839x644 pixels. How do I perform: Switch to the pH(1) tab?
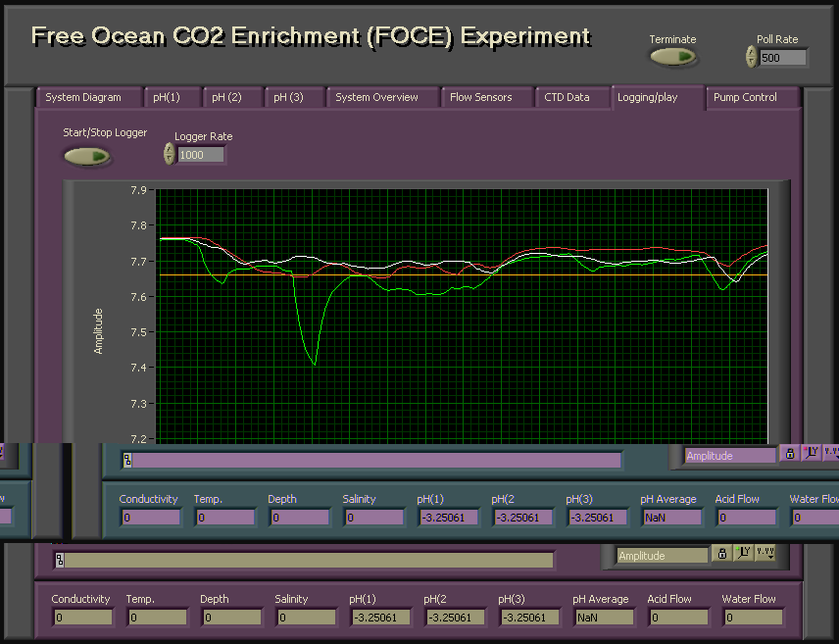[x=167, y=97]
